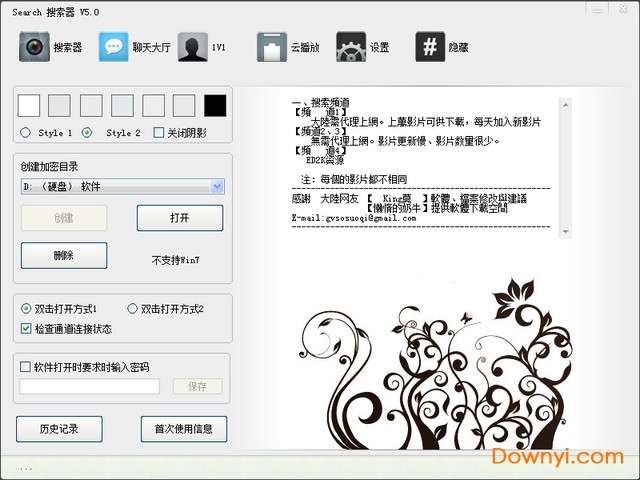Select the Style 2 radio button
Viewport: 640px width, 480px height.
click(x=87, y=132)
